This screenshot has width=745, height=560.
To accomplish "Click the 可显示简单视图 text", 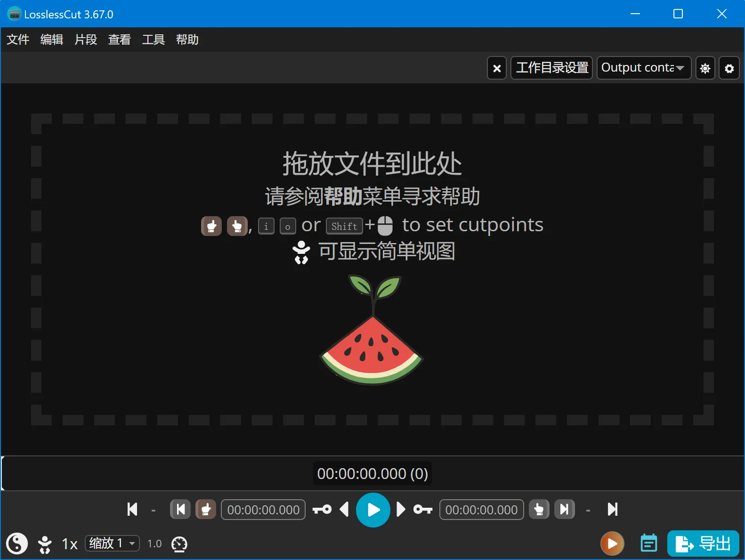I will [387, 251].
